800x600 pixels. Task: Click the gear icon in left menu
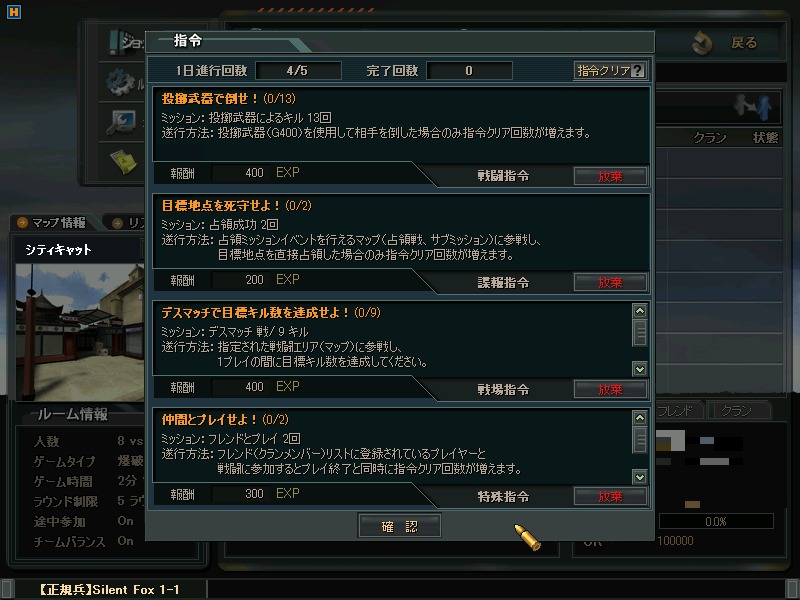pyautogui.click(x=120, y=82)
